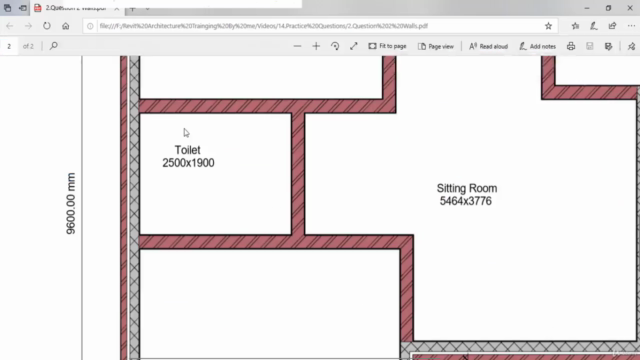Image resolution: width=640 pixels, height=360 pixels.
Task: Click the 2500x1900 dimension text
Action: click(188, 163)
